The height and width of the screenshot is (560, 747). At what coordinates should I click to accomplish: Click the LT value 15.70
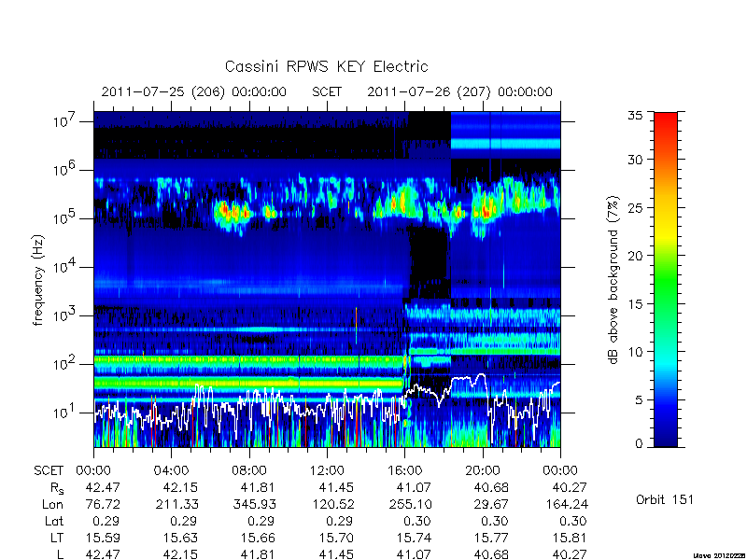336,538
